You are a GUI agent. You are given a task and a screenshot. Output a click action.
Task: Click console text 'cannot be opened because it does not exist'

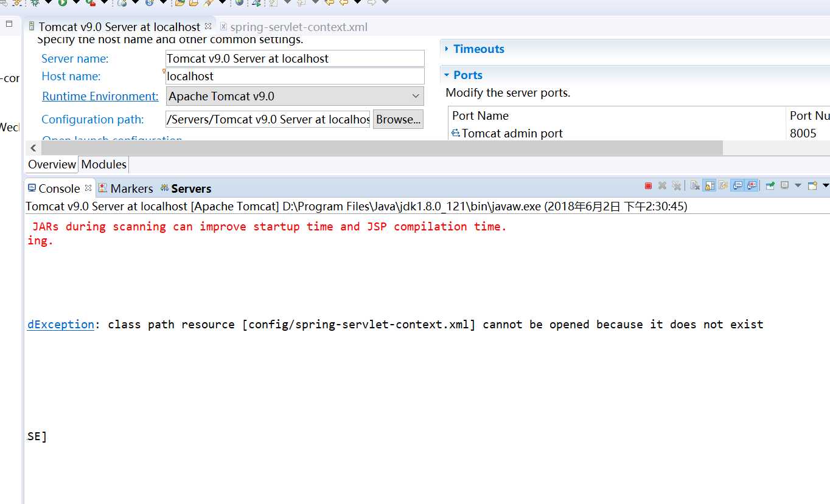point(623,324)
